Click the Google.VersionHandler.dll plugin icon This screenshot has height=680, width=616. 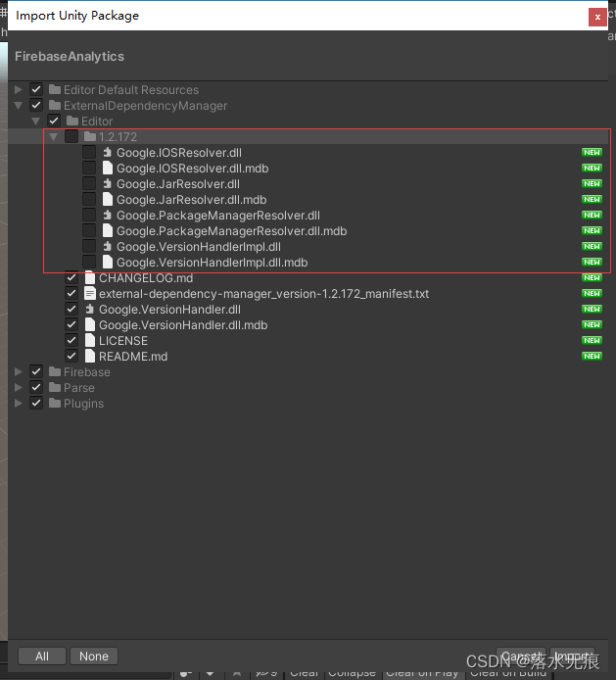coord(90,310)
